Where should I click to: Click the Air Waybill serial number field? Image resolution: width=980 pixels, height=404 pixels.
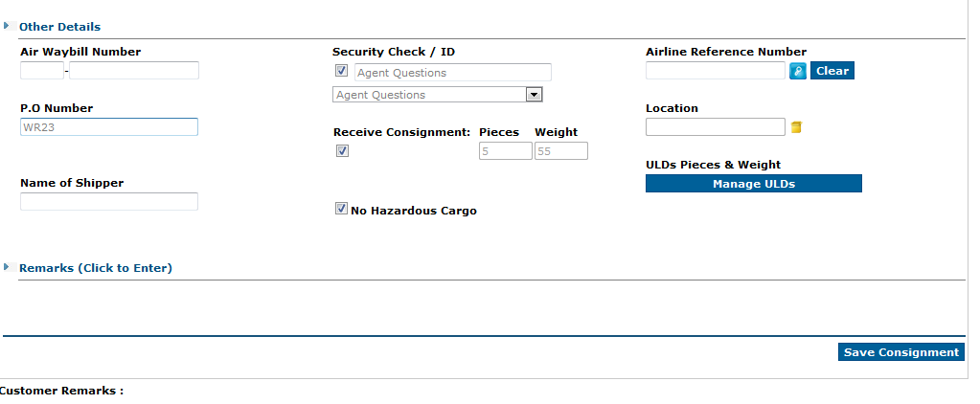coord(134,71)
